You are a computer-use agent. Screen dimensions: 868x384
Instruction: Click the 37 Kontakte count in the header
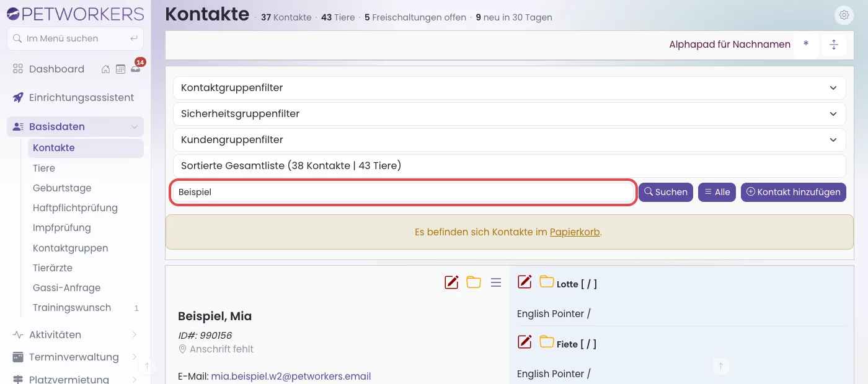coord(286,17)
